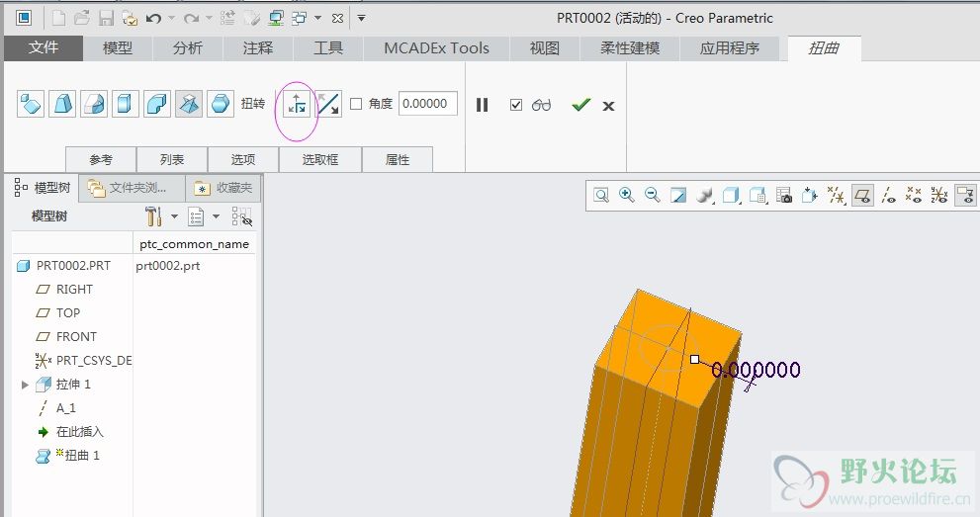Select the Twist warp tool
This screenshot has height=517, width=980.
189,104
